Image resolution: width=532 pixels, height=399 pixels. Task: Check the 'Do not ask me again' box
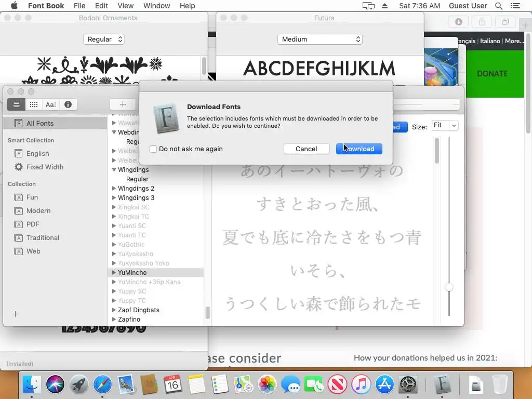[x=153, y=149]
